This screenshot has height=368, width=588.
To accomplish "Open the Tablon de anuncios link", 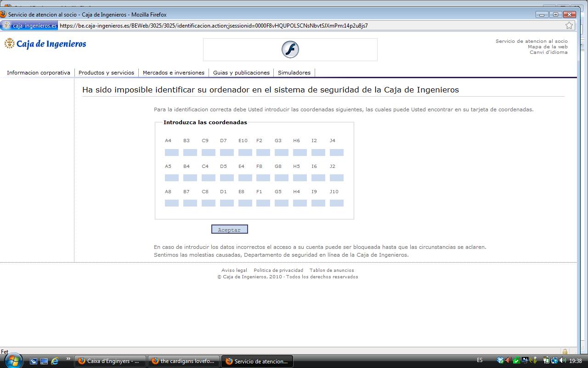I will click(332, 270).
